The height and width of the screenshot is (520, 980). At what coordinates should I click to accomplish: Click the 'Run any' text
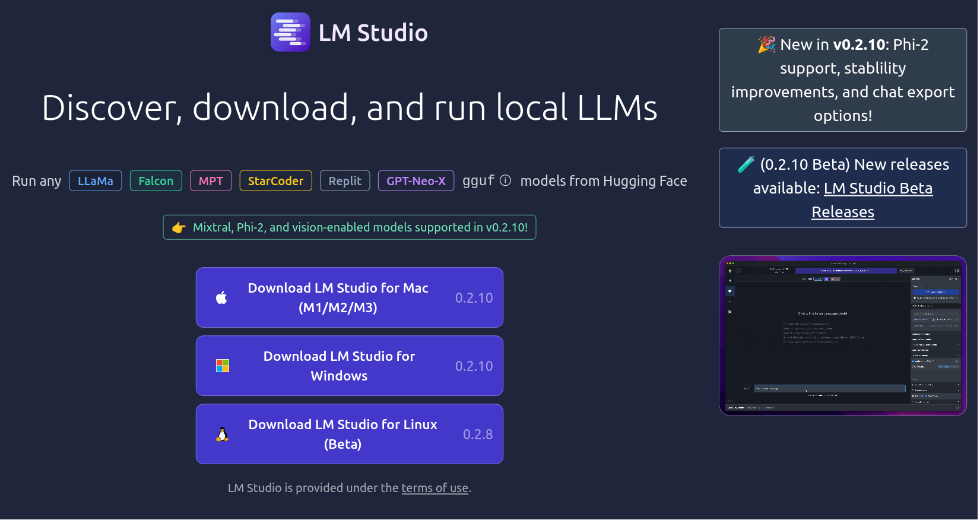pos(37,181)
